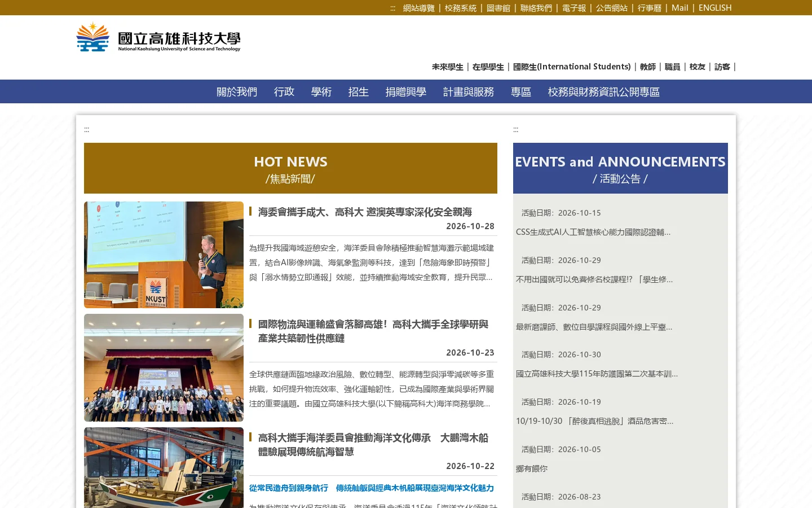Open 行政 menu
Image resolution: width=812 pixels, height=508 pixels.
[284, 91]
